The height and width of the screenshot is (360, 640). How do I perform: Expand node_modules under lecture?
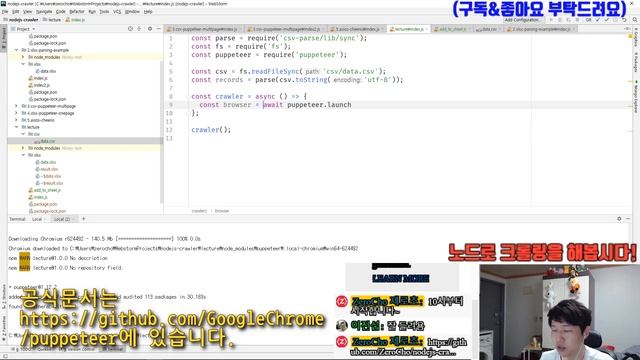23,148
